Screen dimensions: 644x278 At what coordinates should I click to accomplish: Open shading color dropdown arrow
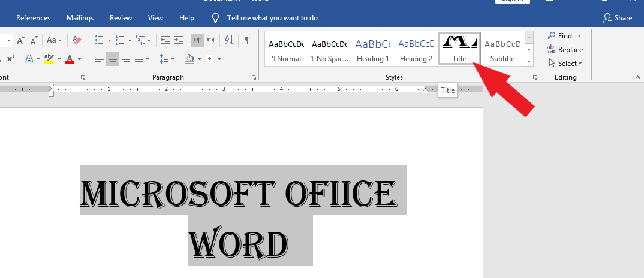pyautogui.click(x=199, y=59)
